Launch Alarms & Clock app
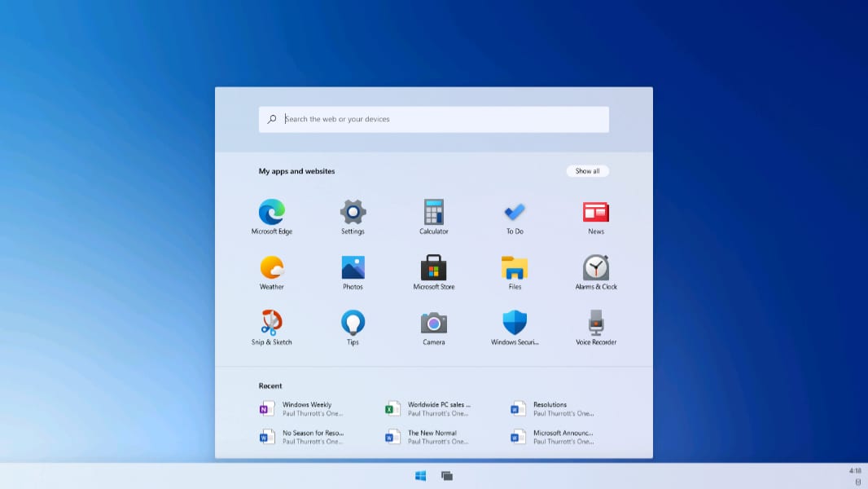Screen dimensions: 868x489 [x=595, y=268]
